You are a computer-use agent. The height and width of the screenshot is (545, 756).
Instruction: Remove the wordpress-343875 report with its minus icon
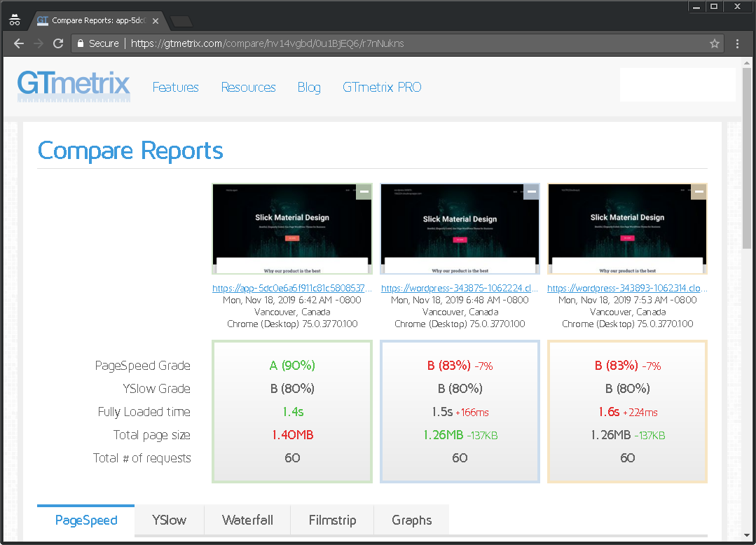[531, 192]
